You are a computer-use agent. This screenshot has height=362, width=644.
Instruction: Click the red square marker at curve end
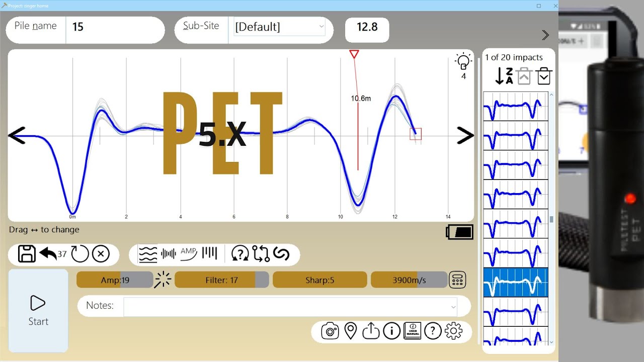point(416,134)
